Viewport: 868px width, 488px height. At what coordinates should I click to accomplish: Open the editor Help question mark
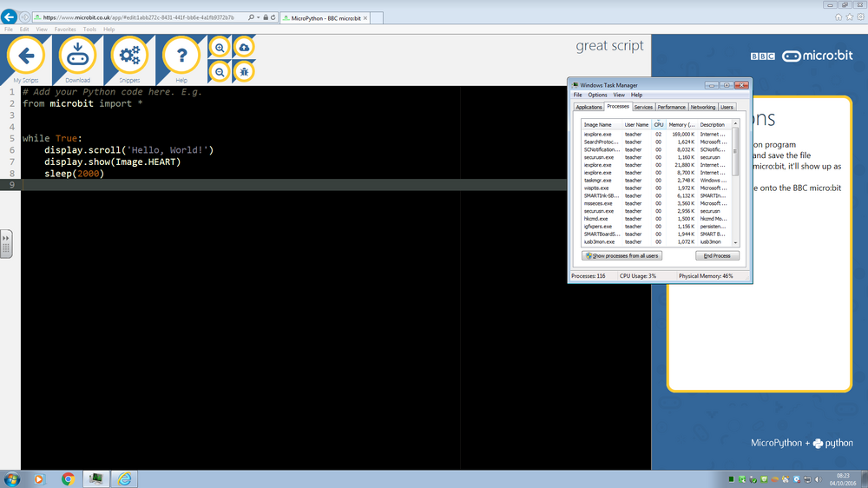coord(181,56)
